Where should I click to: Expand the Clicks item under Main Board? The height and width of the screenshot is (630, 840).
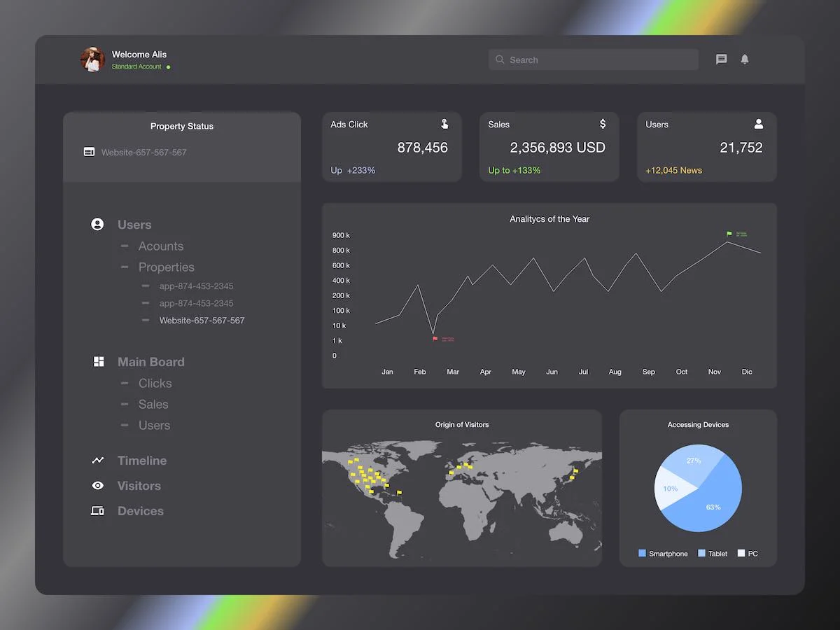click(125, 383)
